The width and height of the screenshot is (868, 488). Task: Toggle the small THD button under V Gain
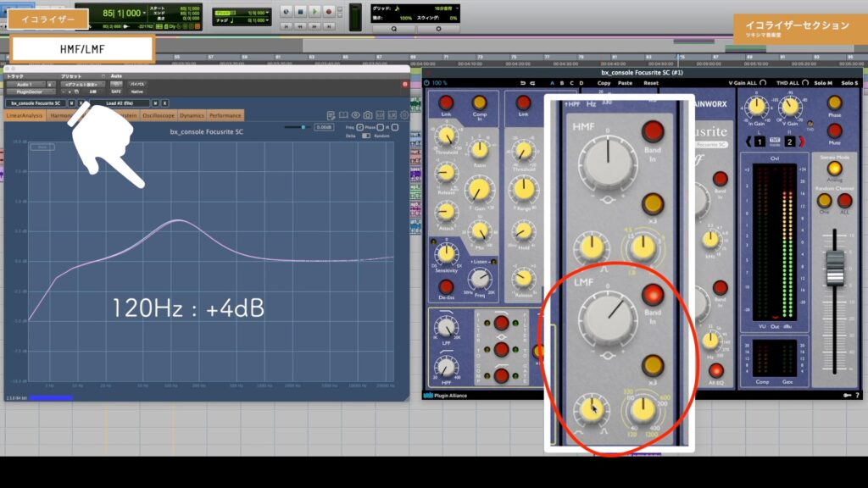click(x=810, y=124)
